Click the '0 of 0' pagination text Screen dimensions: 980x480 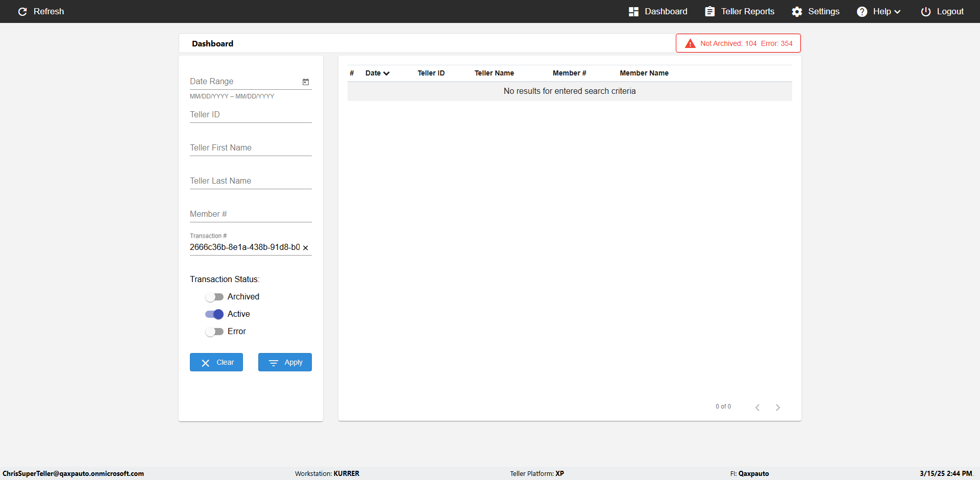pos(723,407)
